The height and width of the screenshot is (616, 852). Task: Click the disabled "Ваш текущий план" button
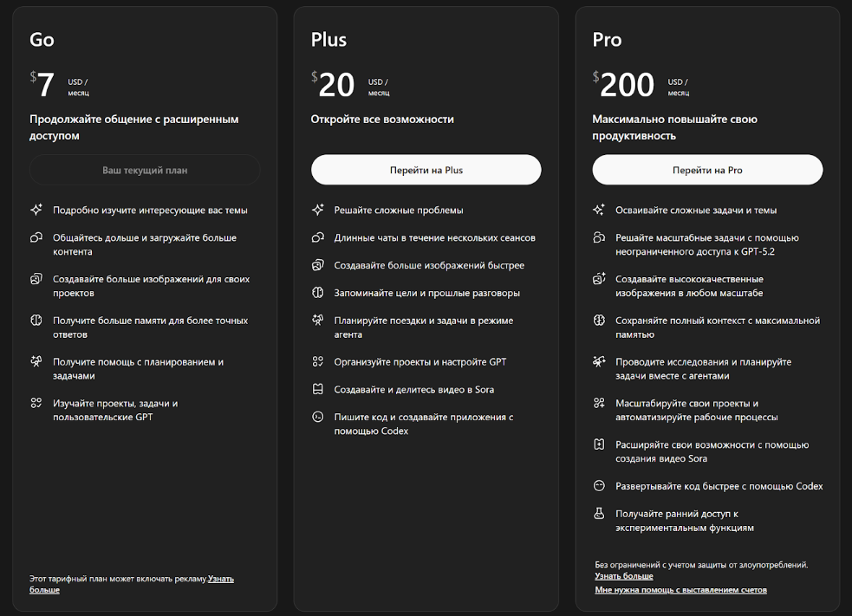(145, 171)
